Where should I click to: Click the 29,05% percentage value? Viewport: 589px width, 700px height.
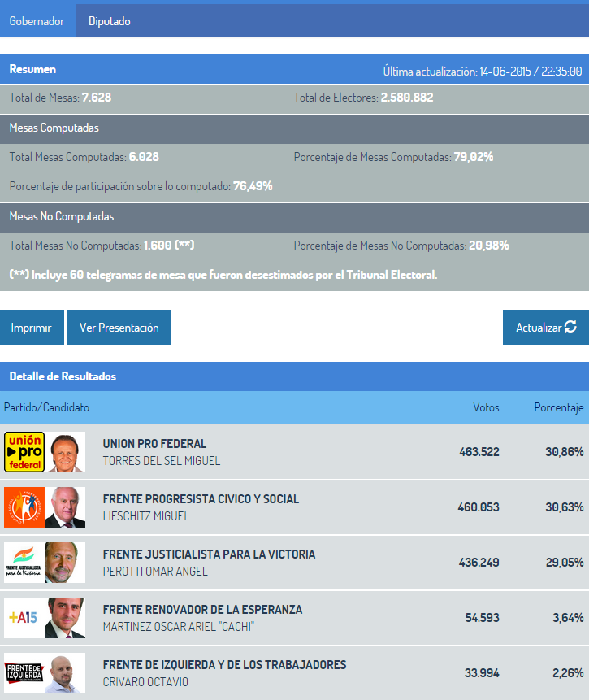pyautogui.click(x=565, y=563)
